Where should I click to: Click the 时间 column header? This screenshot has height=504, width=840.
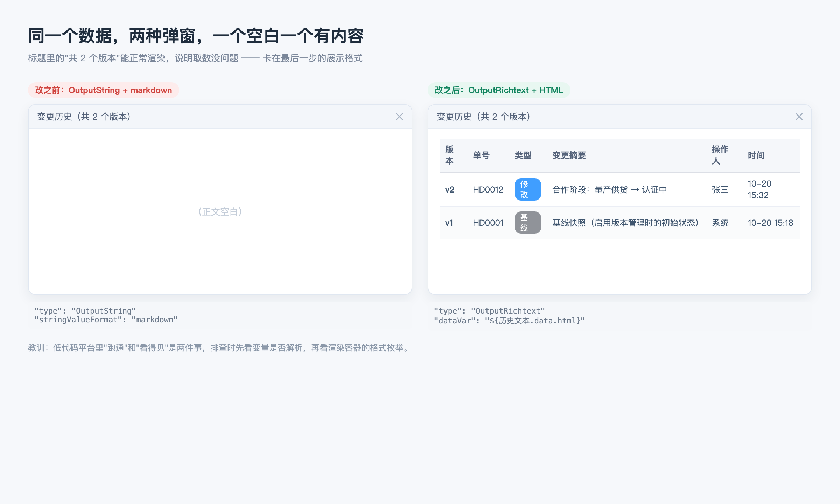click(x=756, y=155)
